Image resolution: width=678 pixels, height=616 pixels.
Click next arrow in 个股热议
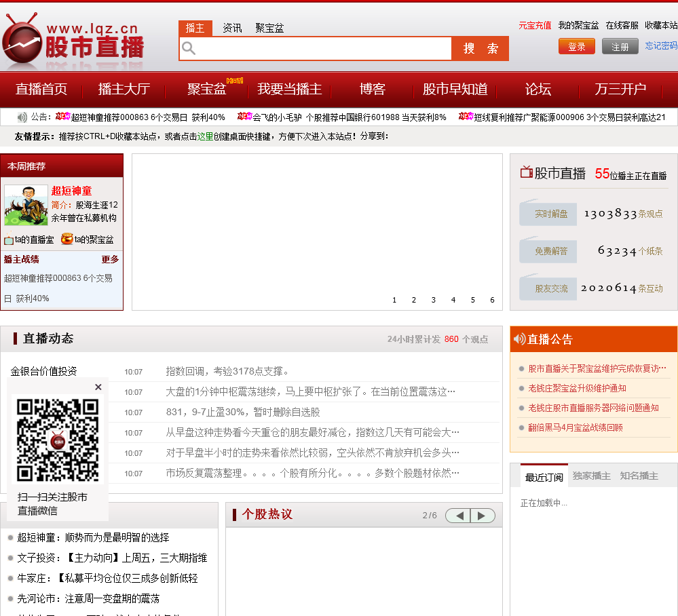(x=483, y=516)
